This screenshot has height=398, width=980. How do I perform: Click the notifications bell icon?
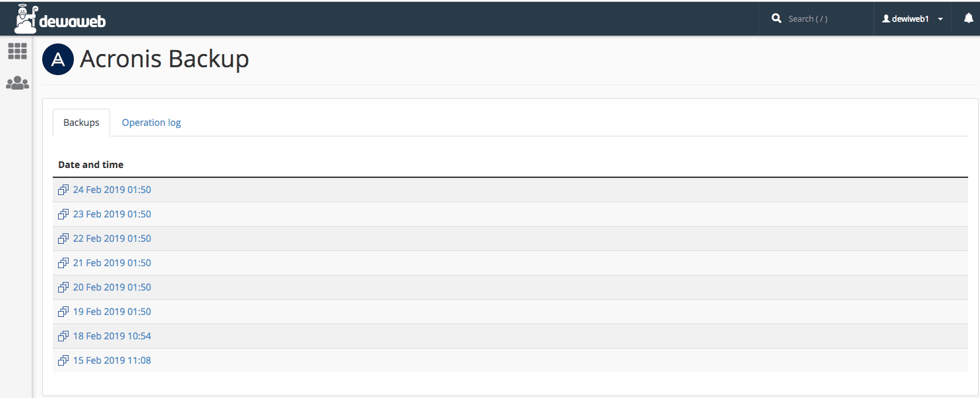coord(968,18)
